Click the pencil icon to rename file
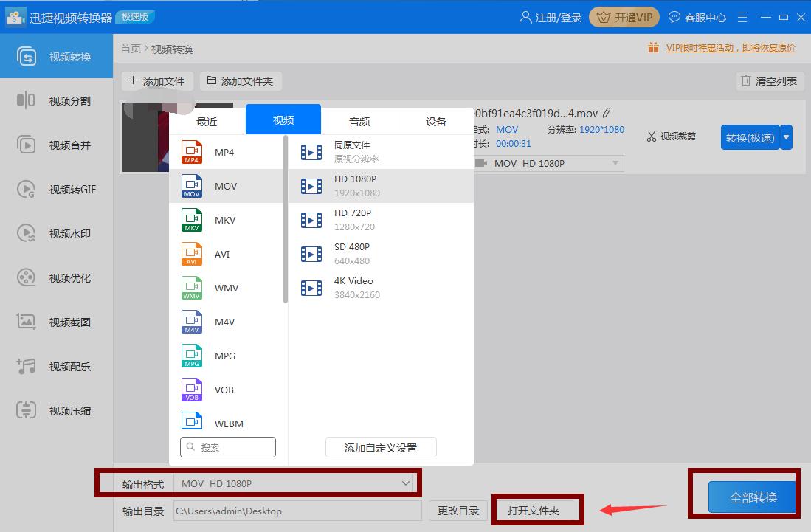Image resolution: width=811 pixels, height=532 pixels. (607, 113)
